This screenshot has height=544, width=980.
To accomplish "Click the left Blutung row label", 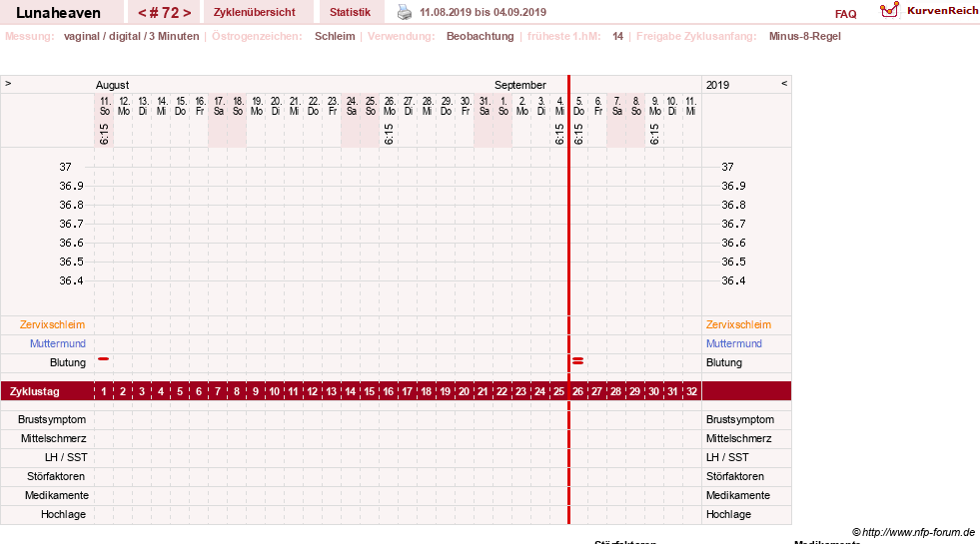I will pyautogui.click(x=68, y=362).
